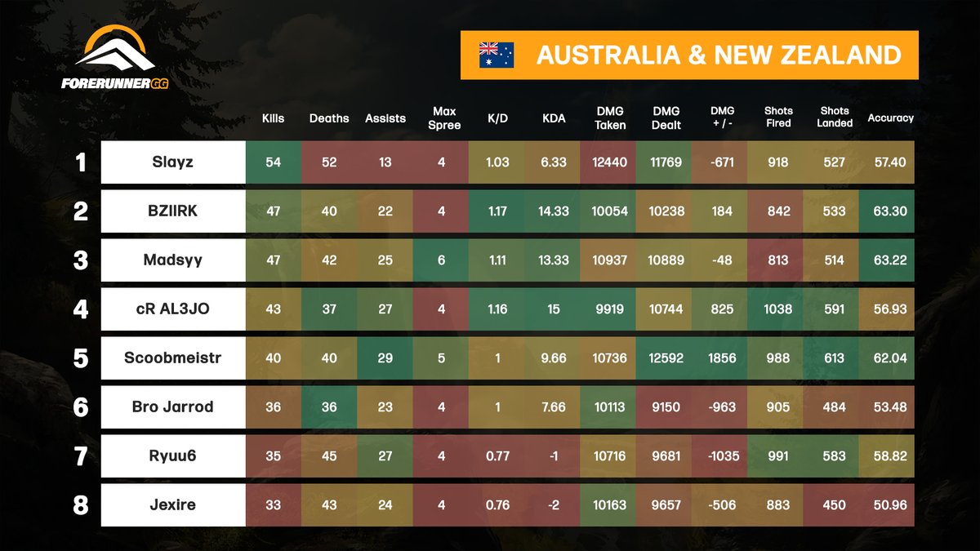
Task: Toggle the Shots Fired column sort
Action: (777, 118)
